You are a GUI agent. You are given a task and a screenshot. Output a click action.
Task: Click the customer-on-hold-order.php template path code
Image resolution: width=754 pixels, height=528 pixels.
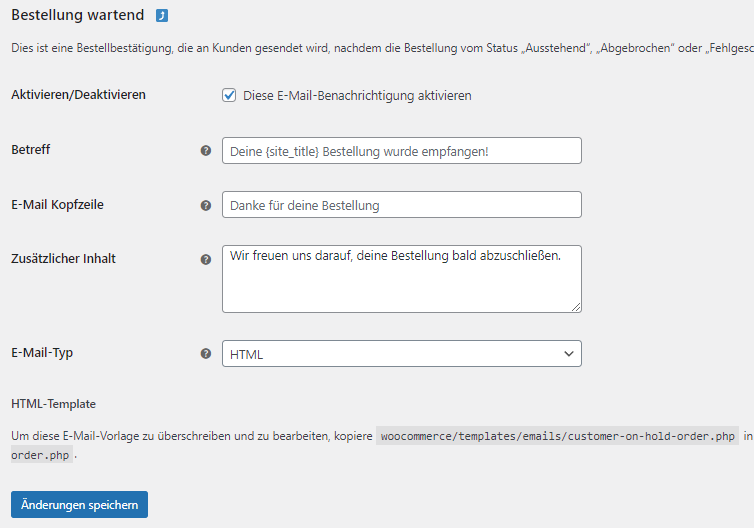(557, 436)
